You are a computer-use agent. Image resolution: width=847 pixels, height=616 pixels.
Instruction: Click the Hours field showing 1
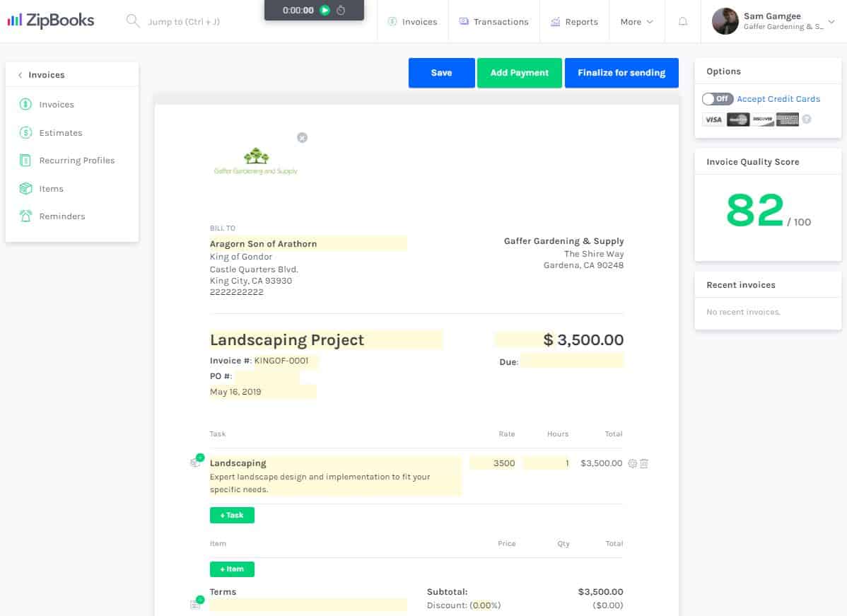[x=546, y=463]
